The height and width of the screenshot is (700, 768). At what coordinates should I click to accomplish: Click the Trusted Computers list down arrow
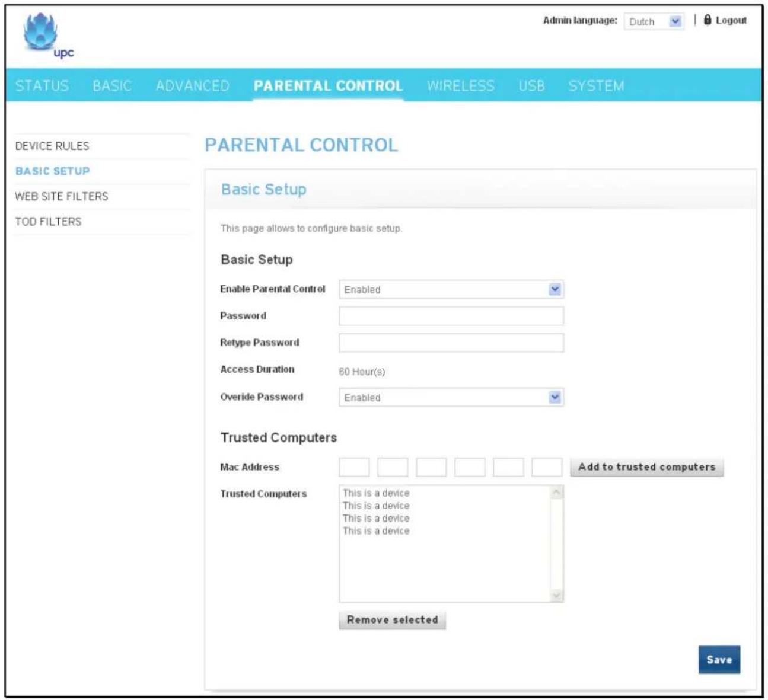pyautogui.click(x=556, y=596)
